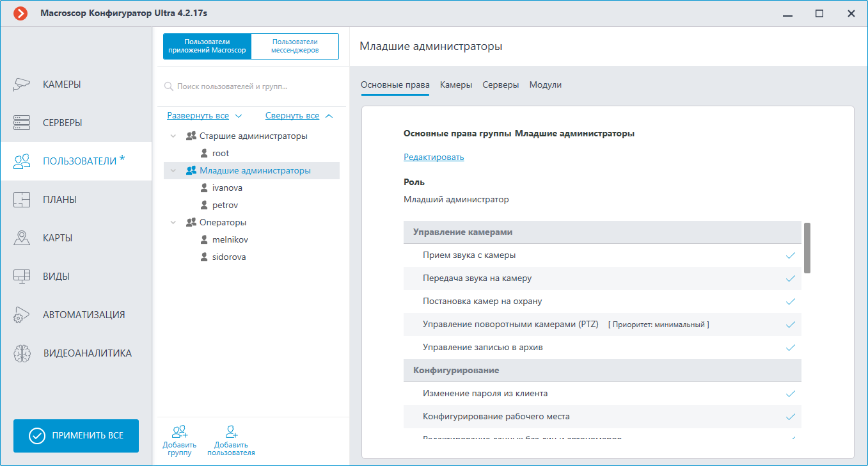Click group icon of Младшие администраторы
The height and width of the screenshot is (466, 868).
pos(191,170)
